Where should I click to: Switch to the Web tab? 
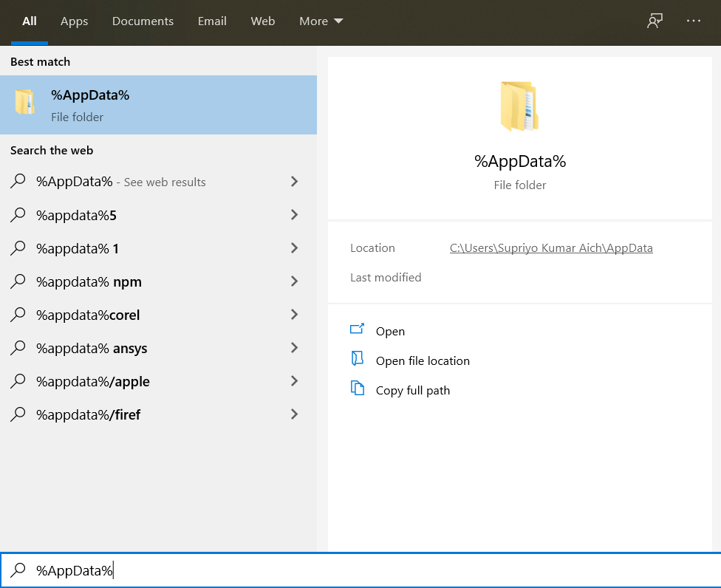[x=262, y=21]
